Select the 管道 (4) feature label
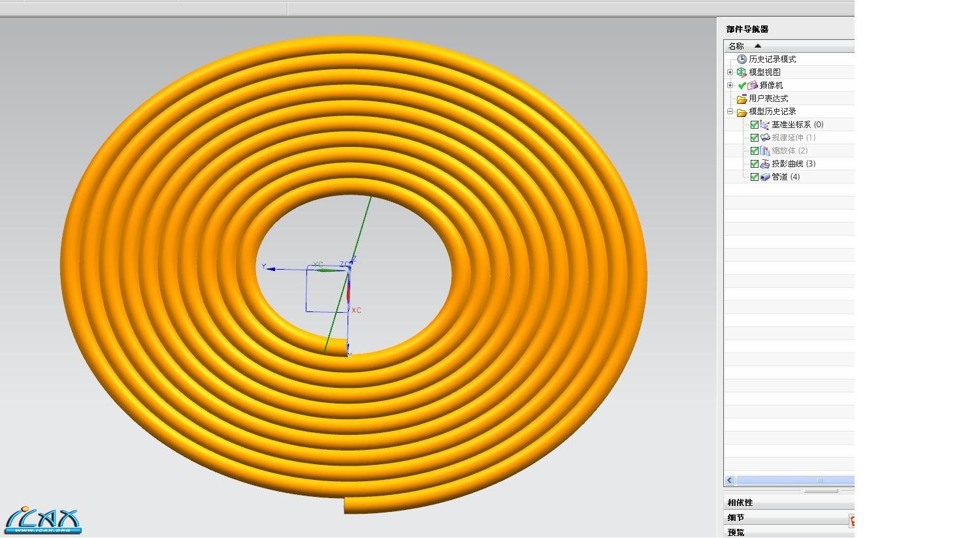 (786, 177)
